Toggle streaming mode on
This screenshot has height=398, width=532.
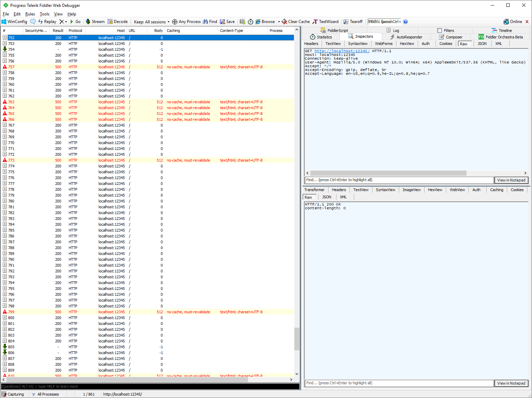click(95, 21)
